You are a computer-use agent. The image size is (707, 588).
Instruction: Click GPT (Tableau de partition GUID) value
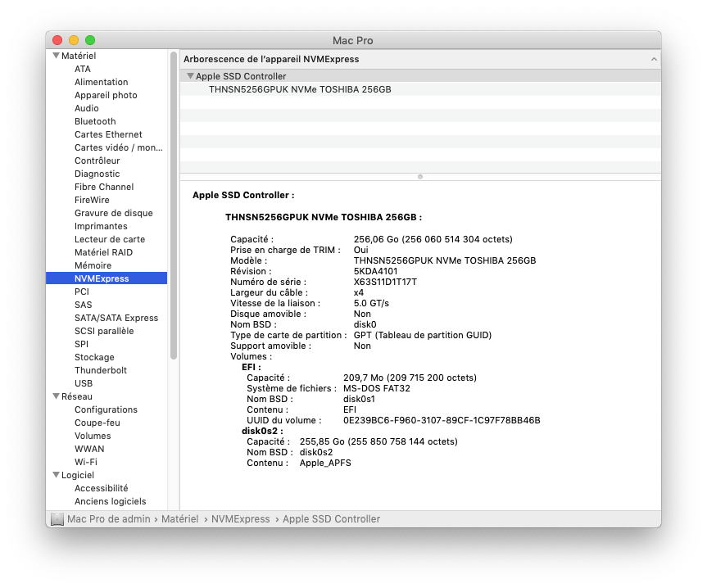423,335
